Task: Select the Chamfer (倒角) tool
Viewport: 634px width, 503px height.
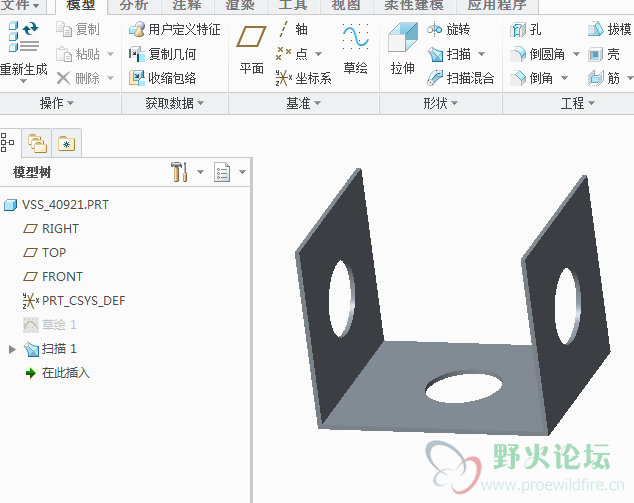Action: 532,78
